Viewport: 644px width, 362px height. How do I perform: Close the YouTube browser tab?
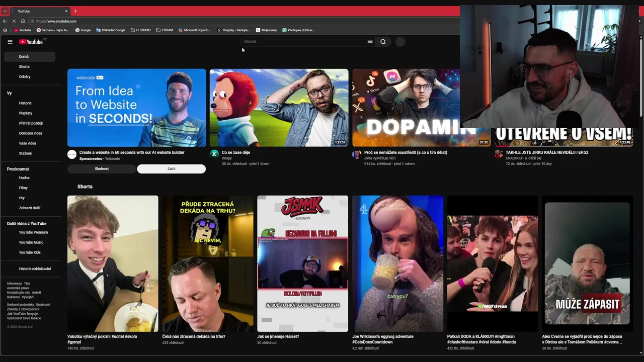coord(66,11)
